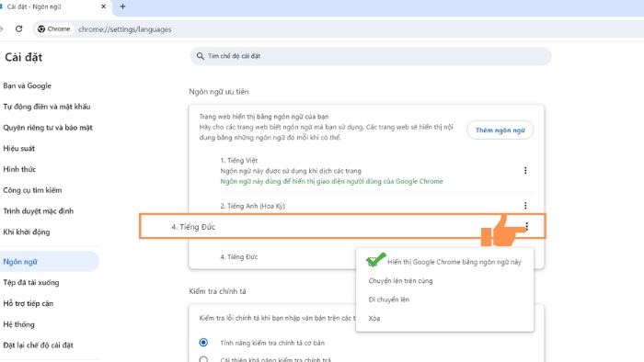The width and height of the screenshot is (644, 362).
Task: Click the Cài đặt page title
Action: coord(23,57)
